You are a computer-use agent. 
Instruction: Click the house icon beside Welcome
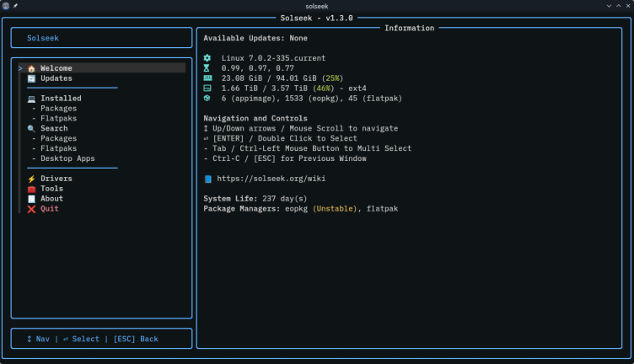(31, 68)
